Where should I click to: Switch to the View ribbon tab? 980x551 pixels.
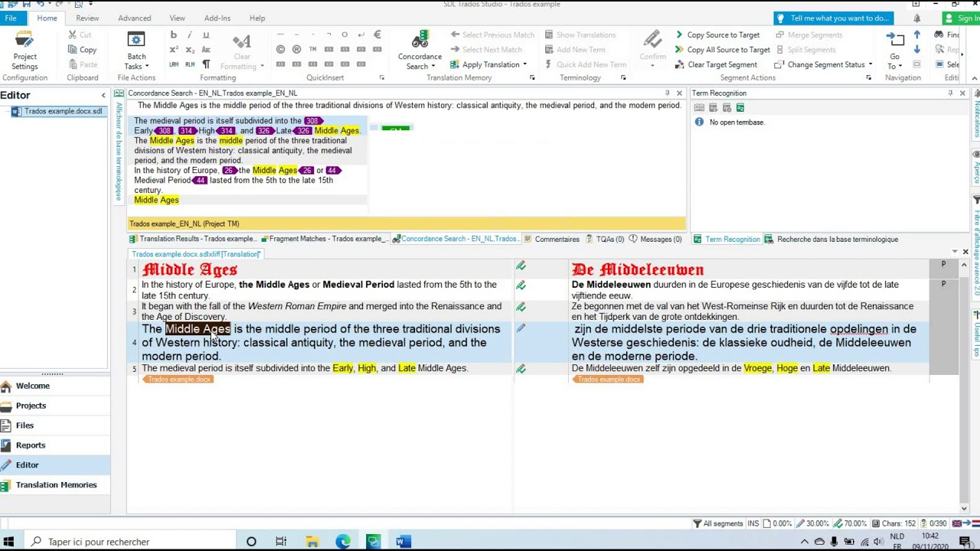177,18
